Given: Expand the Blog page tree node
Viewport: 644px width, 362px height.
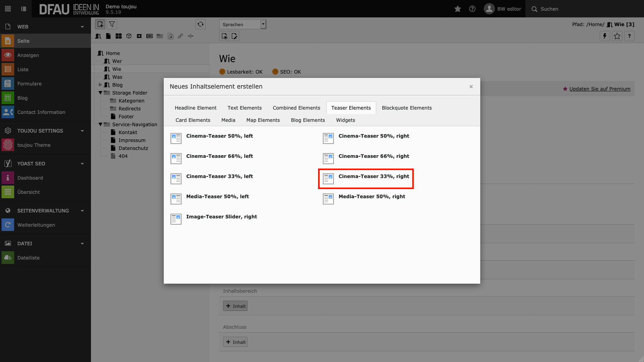Looking at the screenshot, I should [x=101, y=85].
